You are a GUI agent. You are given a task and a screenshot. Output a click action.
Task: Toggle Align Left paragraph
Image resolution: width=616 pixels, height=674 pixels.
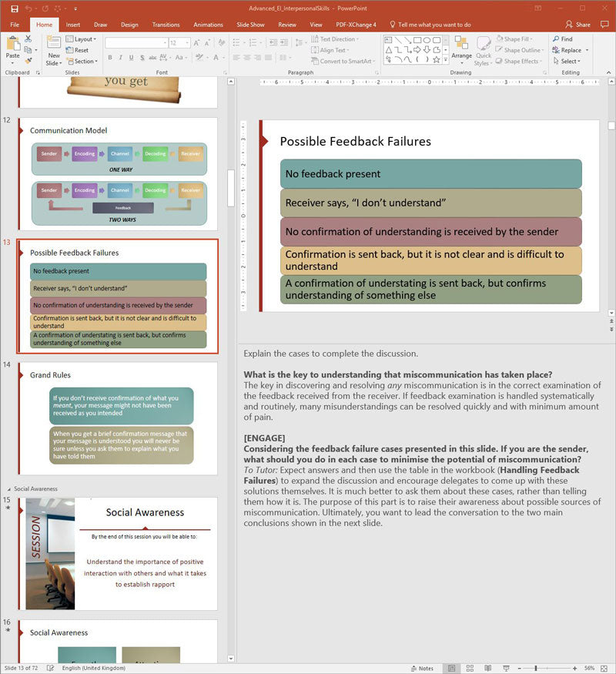pyautogui.click(x=236, y=58)
